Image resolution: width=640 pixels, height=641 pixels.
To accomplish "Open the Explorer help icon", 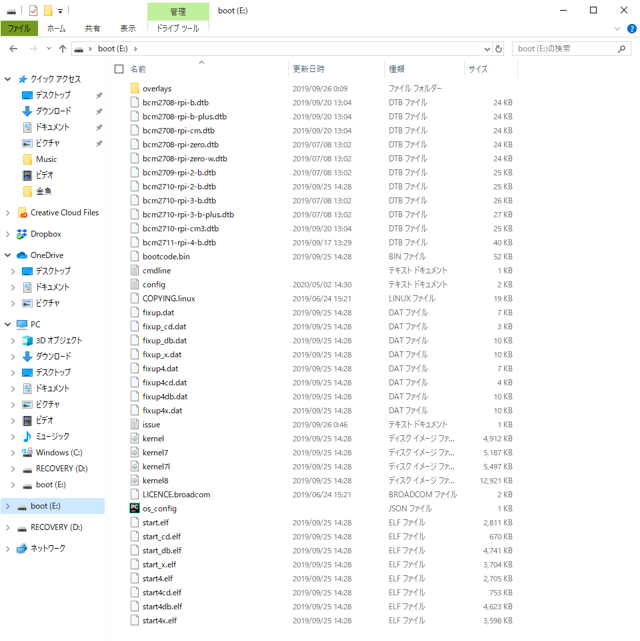I will pyautogui.click(x=632, y=29).
